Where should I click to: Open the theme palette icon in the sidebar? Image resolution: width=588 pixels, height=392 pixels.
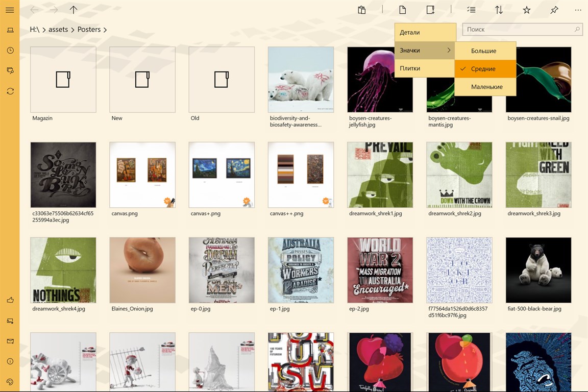click(x=10, y=382)
